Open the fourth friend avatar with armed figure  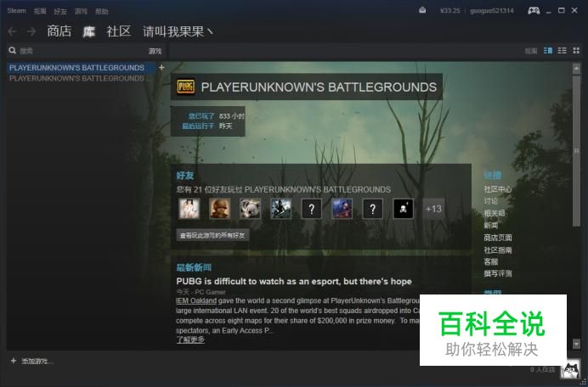[281, 209]
